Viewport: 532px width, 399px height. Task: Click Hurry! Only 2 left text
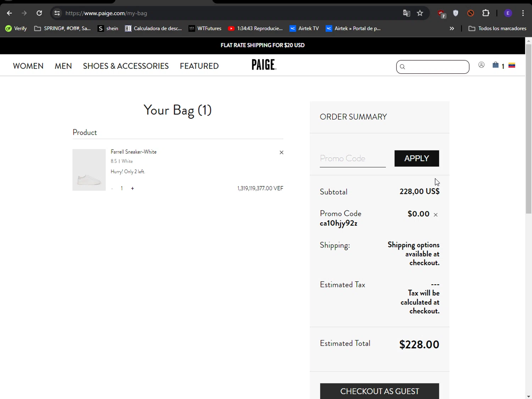click(128, 172)
